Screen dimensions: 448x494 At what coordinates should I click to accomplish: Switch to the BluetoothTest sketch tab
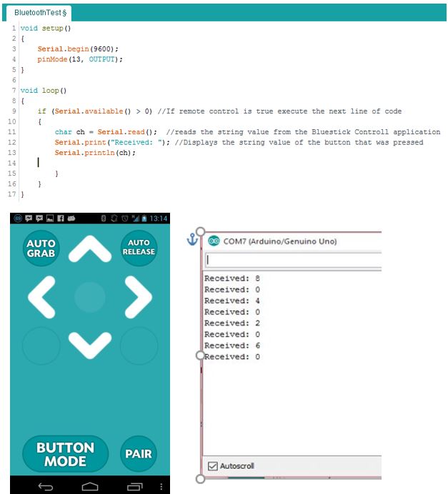[40, 13]
